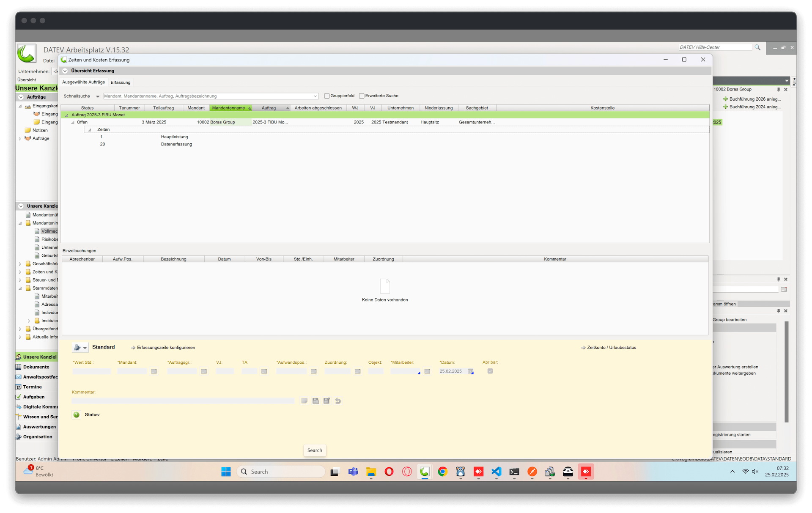Click the green Status help icon
The height and width of the screenshot is (513, 812).
77,415
